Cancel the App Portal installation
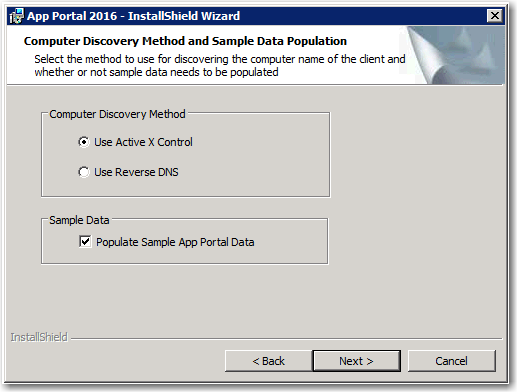517x392 pixels. pos(452,361)
